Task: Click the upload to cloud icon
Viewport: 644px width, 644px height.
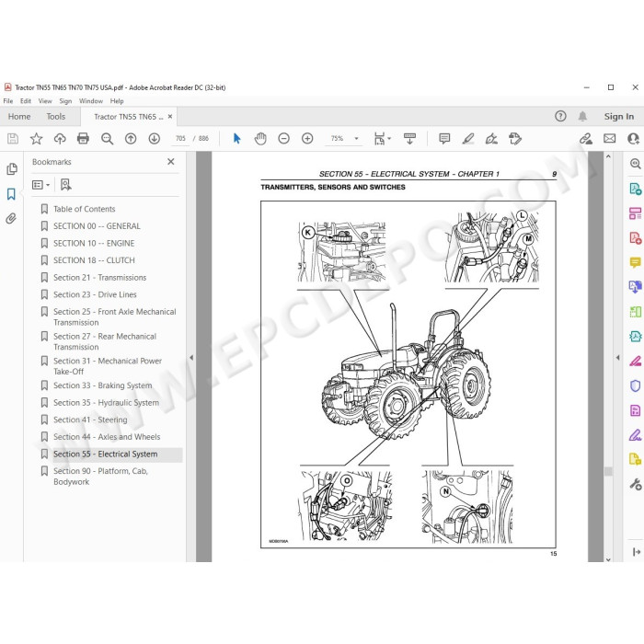Action: tap(60, 139)
